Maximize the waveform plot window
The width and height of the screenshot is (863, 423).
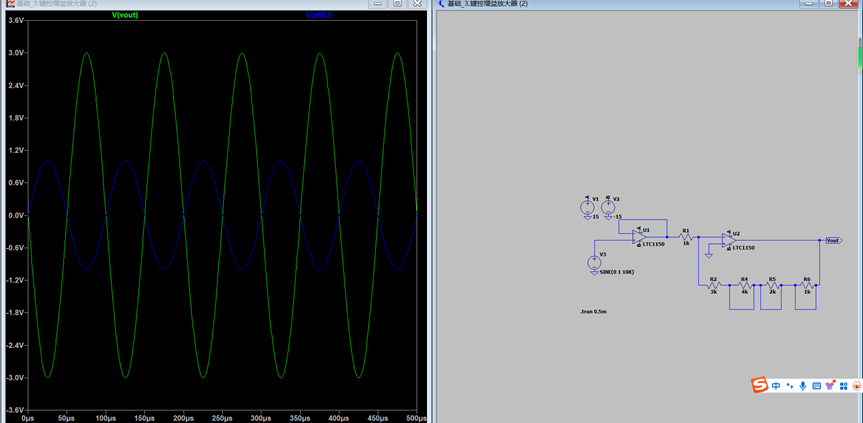click(x=397, y=3)
